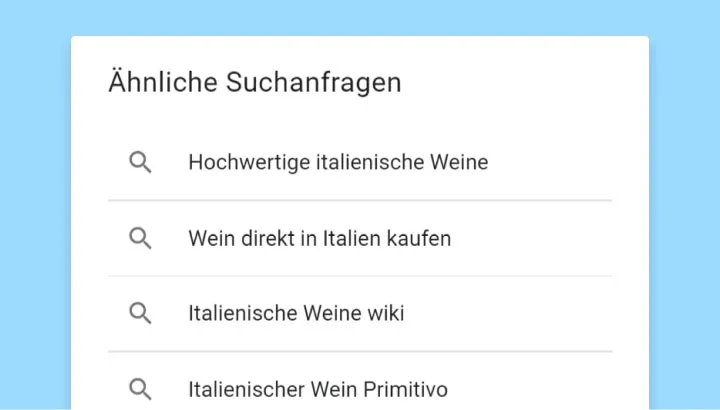Click the word direkt in the second suggestion
Image resolution: width=720 pixels, height=410 pixels.
(x=262, y=238)
